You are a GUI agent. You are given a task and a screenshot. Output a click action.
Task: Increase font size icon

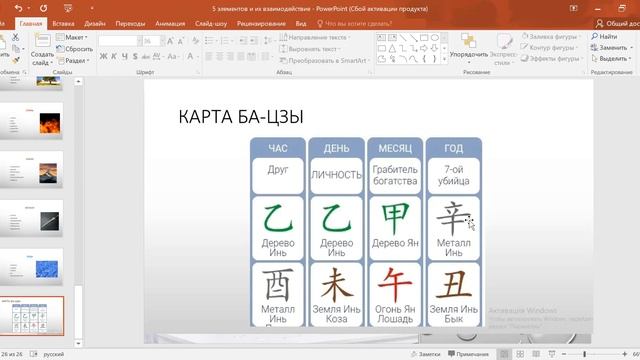click(170, 41)
